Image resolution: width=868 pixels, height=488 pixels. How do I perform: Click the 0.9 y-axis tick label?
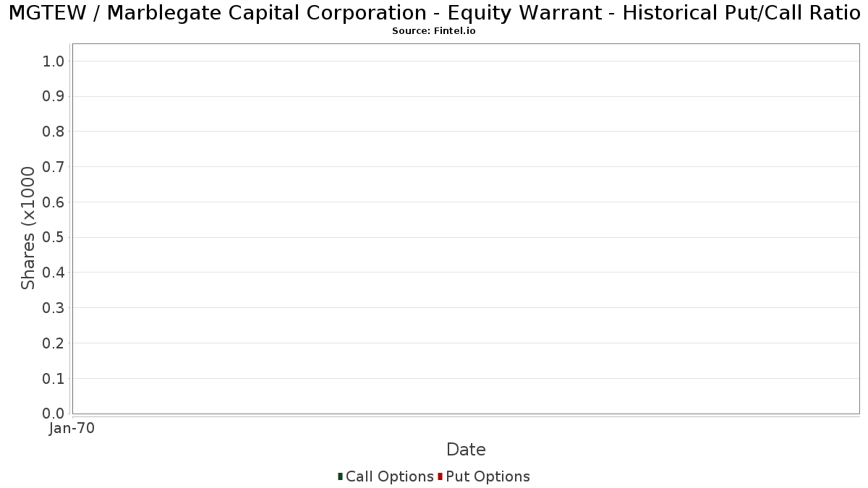(54, 97)
